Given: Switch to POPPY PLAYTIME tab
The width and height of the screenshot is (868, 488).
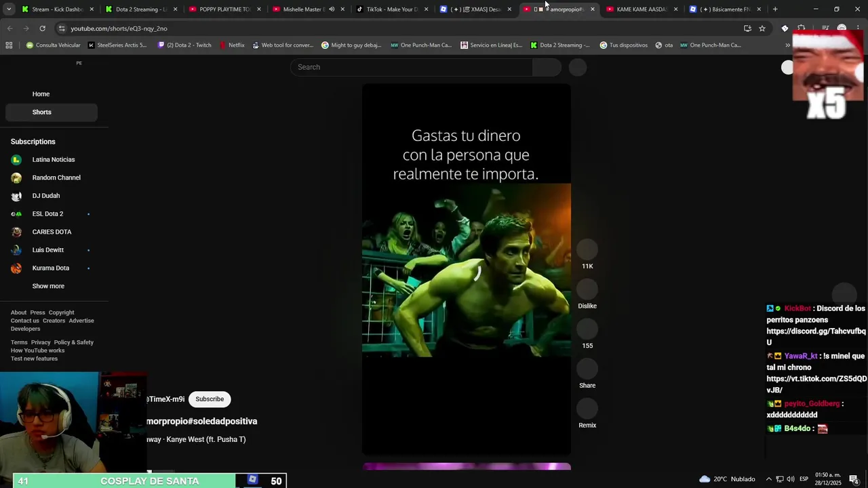Looking at the screenshot, I should coord(224,9).
